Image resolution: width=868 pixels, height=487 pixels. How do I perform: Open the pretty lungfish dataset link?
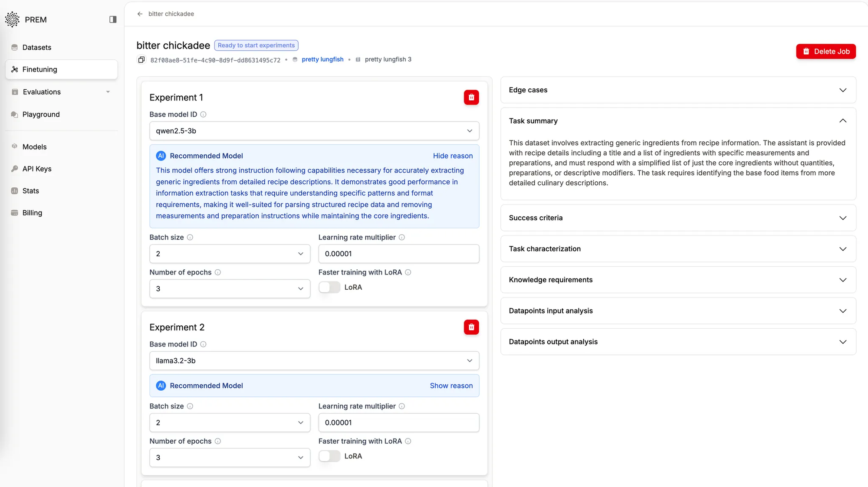(322, 59)
